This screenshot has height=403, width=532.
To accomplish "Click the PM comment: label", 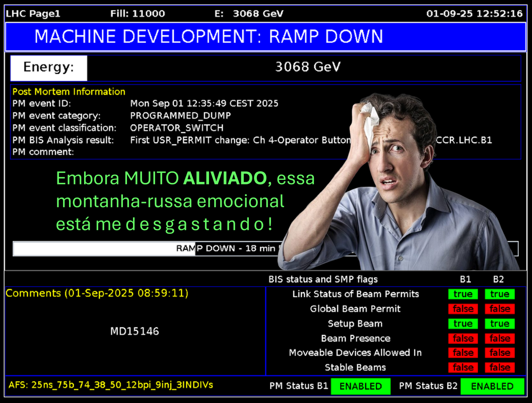I will point(43,152).
